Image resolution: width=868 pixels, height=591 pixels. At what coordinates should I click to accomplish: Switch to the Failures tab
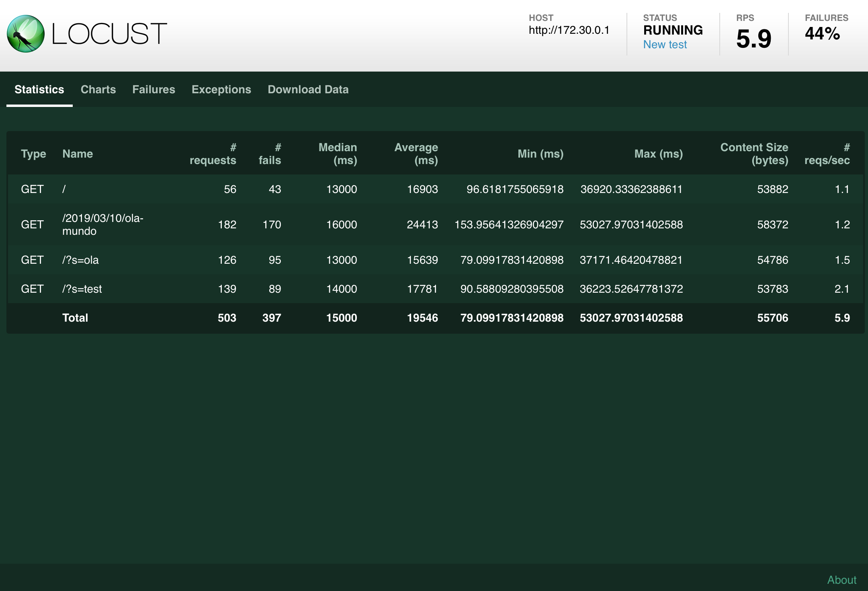[x=154, y=89]
